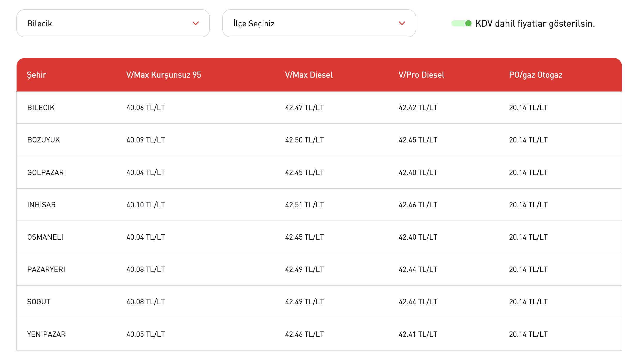
Task: Click BOZUYUK's V/Pro Diesel price 42.45 TL/LT
Action: (x=418, y=140)
